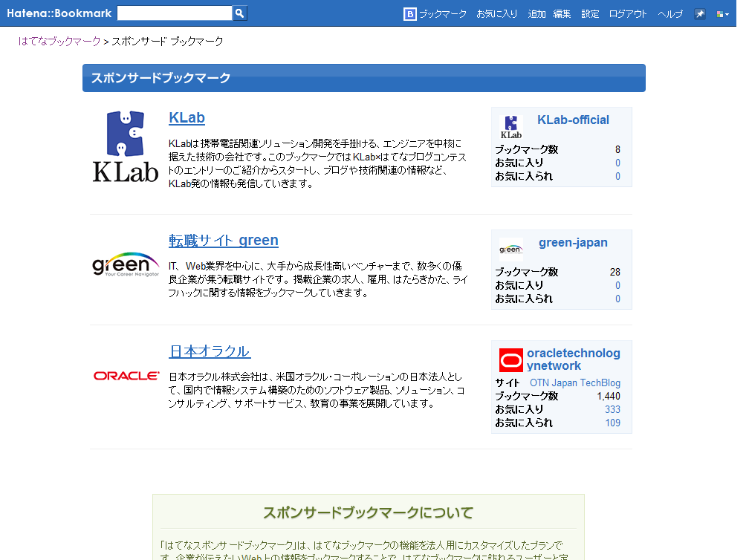Click the large ORACLE logo image
749x560 pixels.
click(x=126, y=377)
